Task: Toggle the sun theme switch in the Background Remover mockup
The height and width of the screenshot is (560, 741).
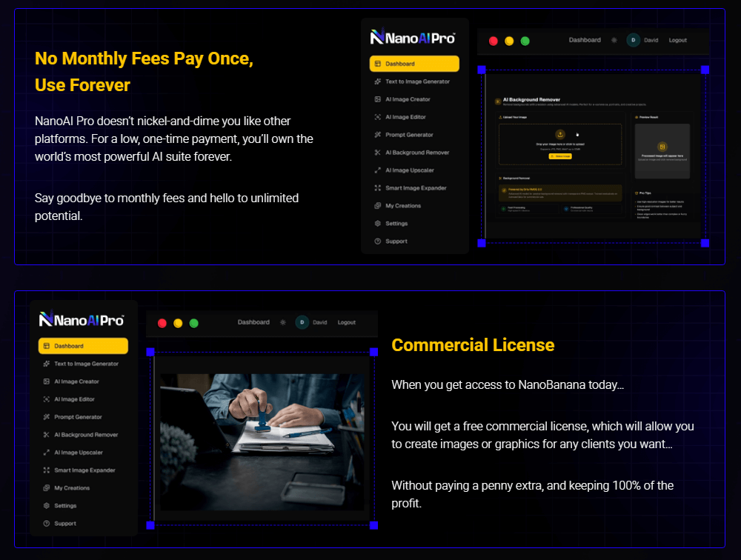Action: coord(614,40)
